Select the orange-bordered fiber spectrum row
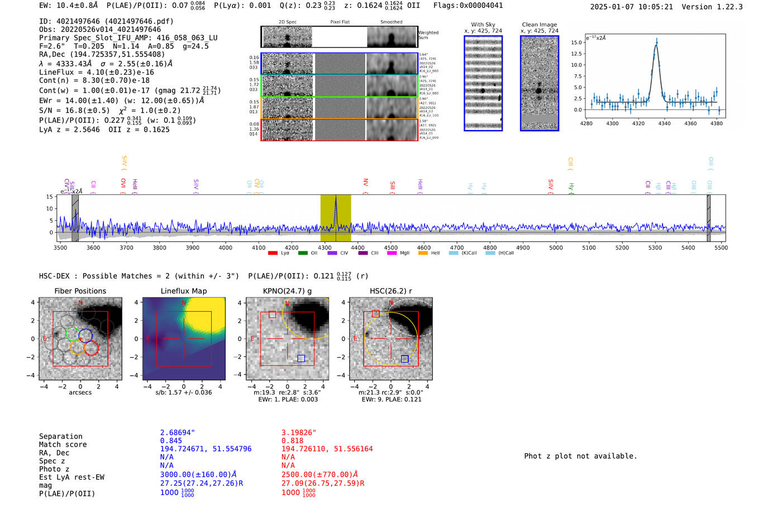The image size is (782, 532). coord(340,108)
